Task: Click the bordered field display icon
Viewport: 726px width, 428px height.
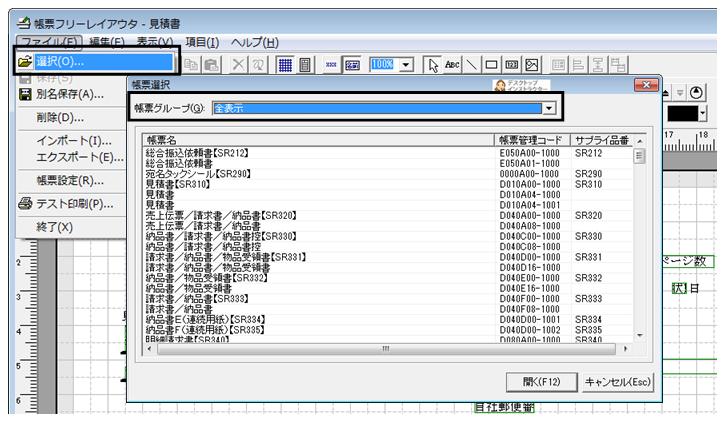Action: [x=352, y=65]
